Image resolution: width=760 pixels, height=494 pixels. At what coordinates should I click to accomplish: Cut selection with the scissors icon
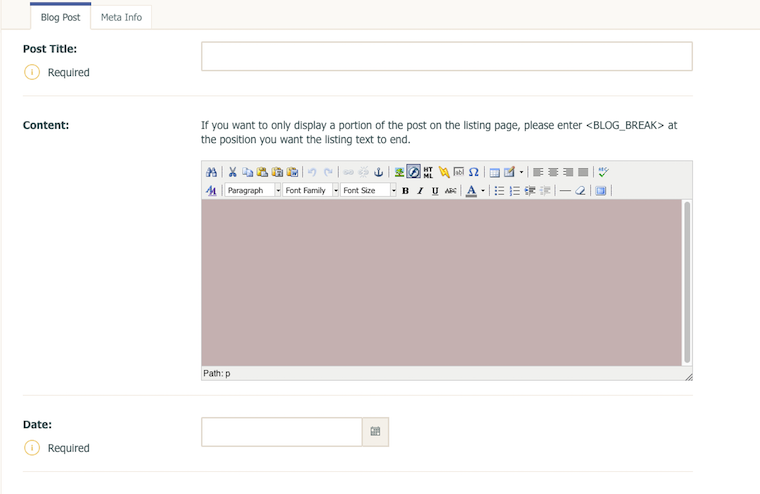point(232,172)
